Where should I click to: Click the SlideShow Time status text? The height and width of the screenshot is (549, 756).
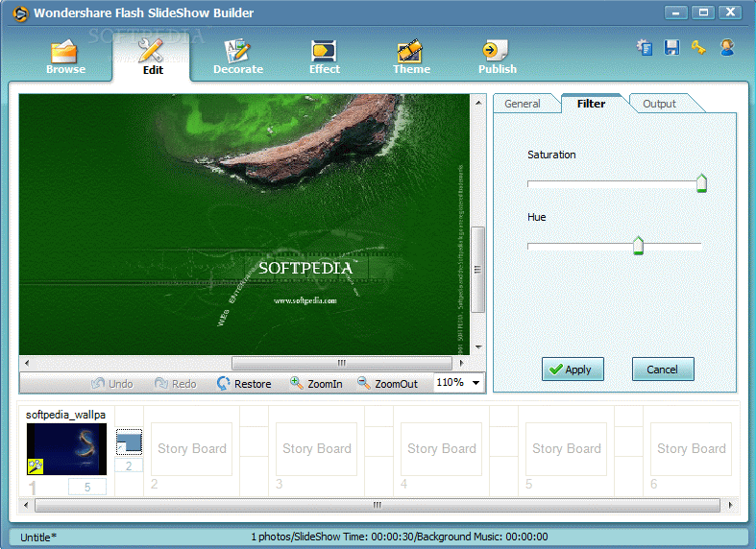tap(400, 537)
